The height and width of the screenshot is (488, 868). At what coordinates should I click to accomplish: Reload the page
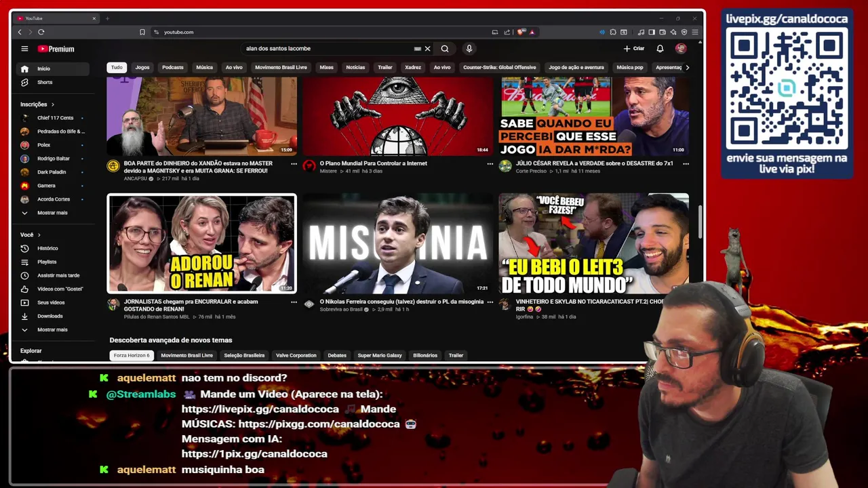pos(41,32)
